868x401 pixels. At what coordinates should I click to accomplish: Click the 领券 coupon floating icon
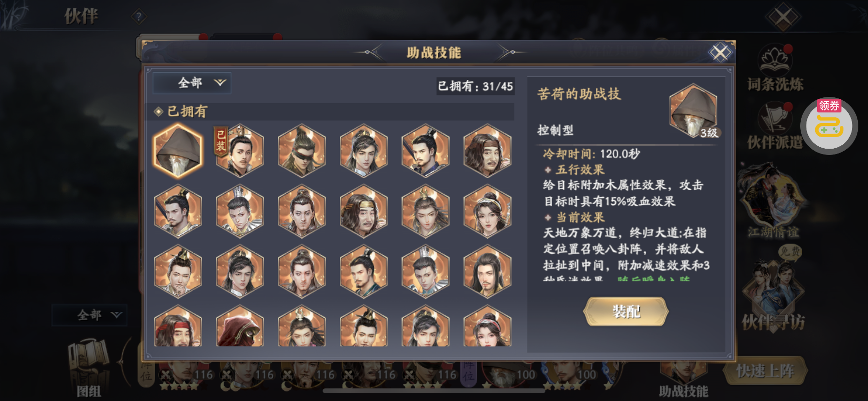(x=829, y=125)
